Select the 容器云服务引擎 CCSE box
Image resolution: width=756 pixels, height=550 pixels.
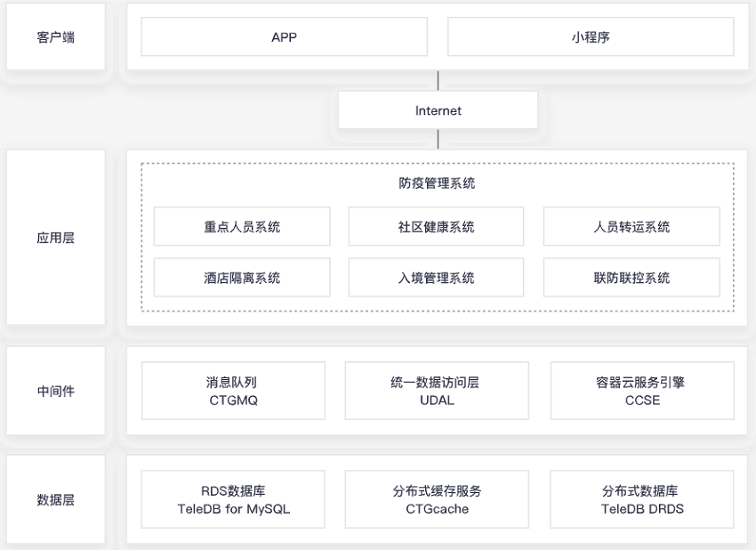pyautogui.click(x=642, y=391)
